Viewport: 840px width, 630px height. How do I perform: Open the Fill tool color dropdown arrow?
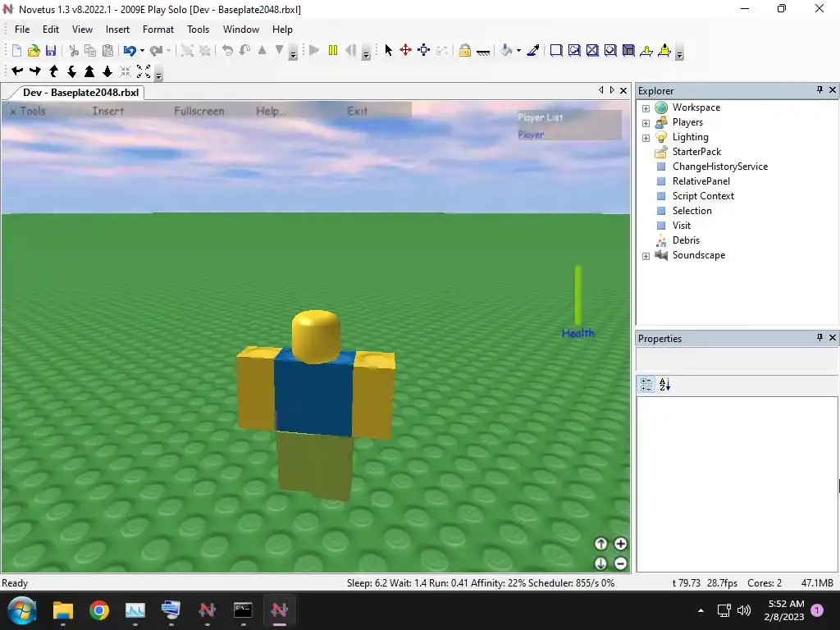coord(518,50)
